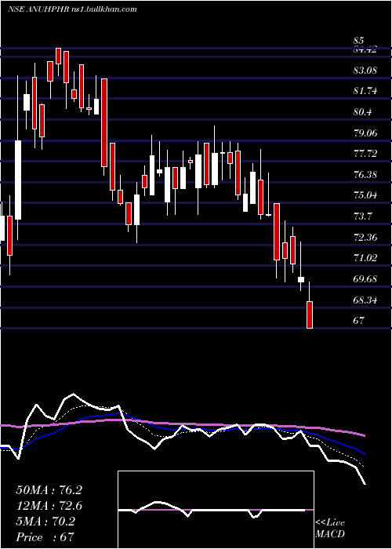
Task: Click the 12MA : 72.6 readout
Action: [x=49, y=506]
